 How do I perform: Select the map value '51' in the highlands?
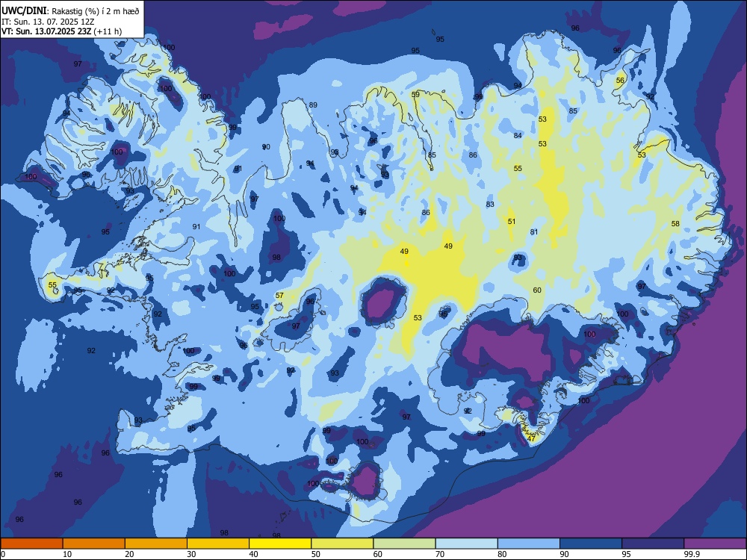tap(512, 222)
